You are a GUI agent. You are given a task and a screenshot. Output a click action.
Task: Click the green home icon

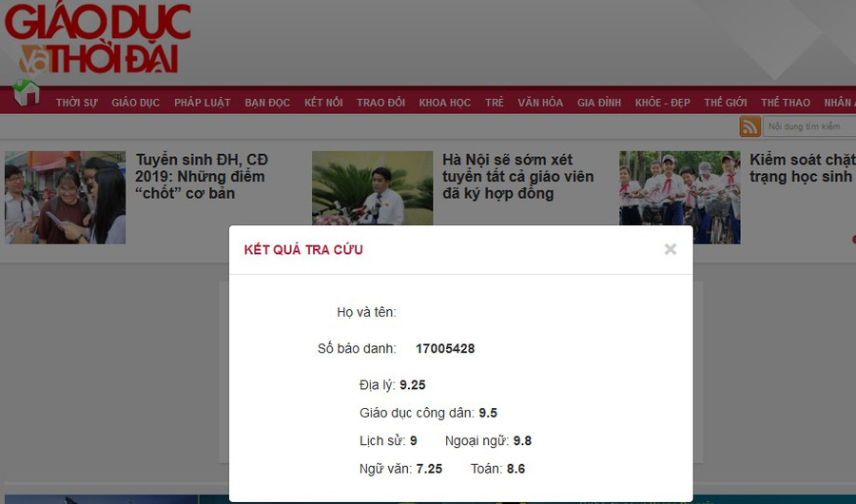(26, 93)
